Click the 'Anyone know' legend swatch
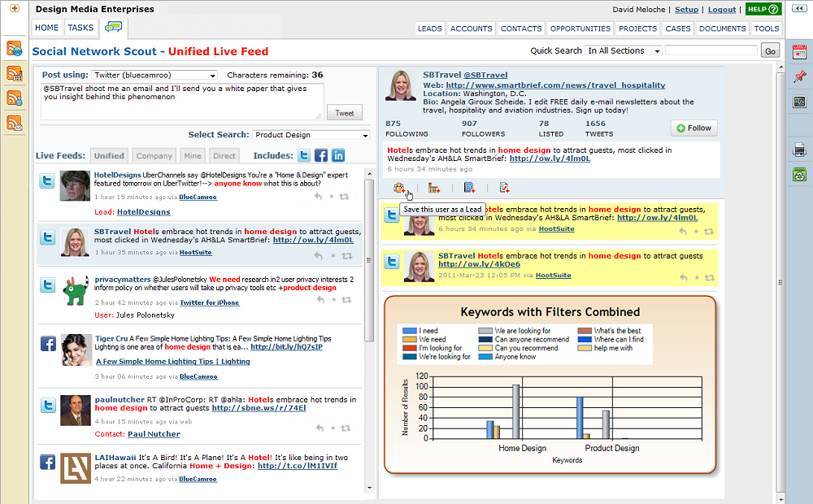 [485, 357]
